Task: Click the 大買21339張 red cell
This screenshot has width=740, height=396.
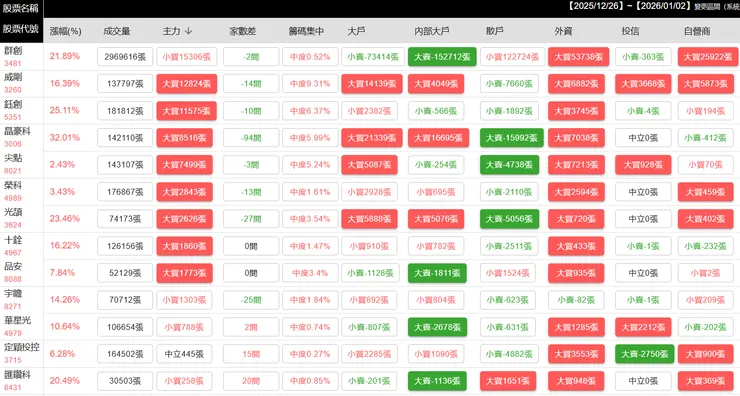Action: click(x=372, y=138)
